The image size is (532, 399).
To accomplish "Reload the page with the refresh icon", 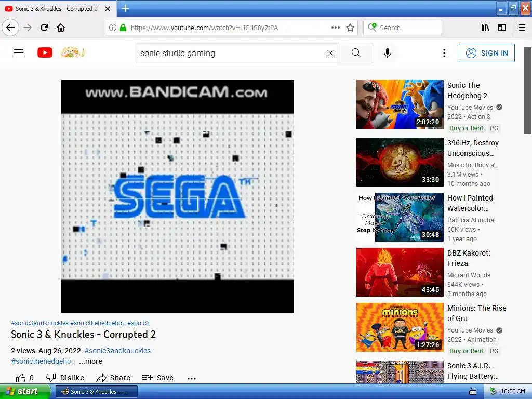I will (44, 28).
